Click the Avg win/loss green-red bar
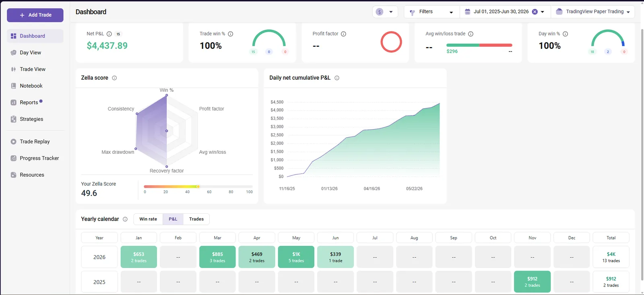The height and width of the screenshot is (295, 644). (479, 45)
